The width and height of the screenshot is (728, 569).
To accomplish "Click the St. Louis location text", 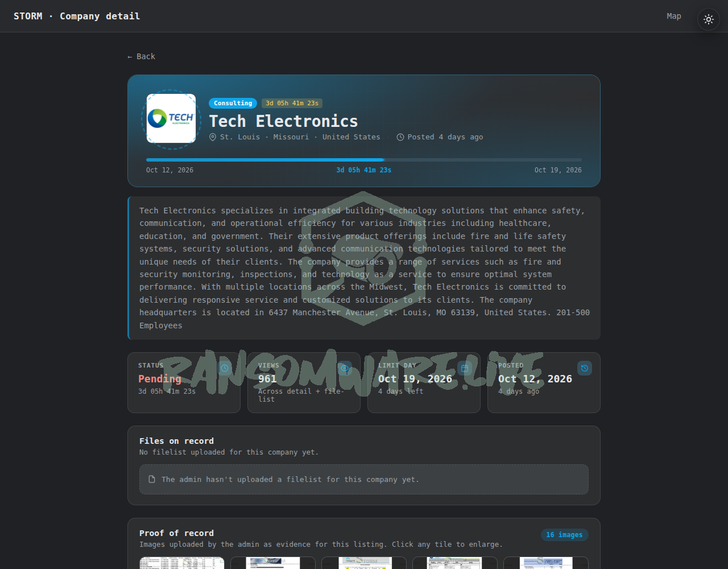I will point(240,137).
